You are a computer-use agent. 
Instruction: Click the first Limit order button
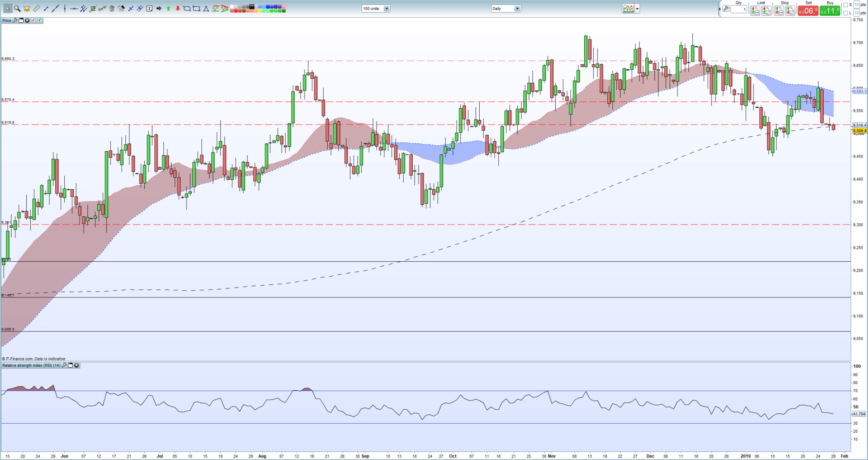(x=755, y=11)
